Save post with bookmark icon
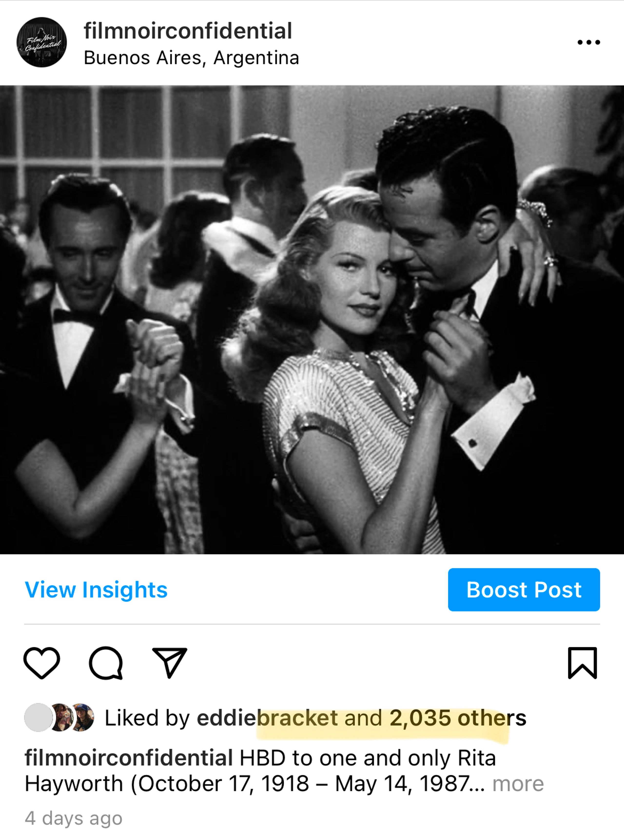Viewport: 624px width, 840px height. 583,663
